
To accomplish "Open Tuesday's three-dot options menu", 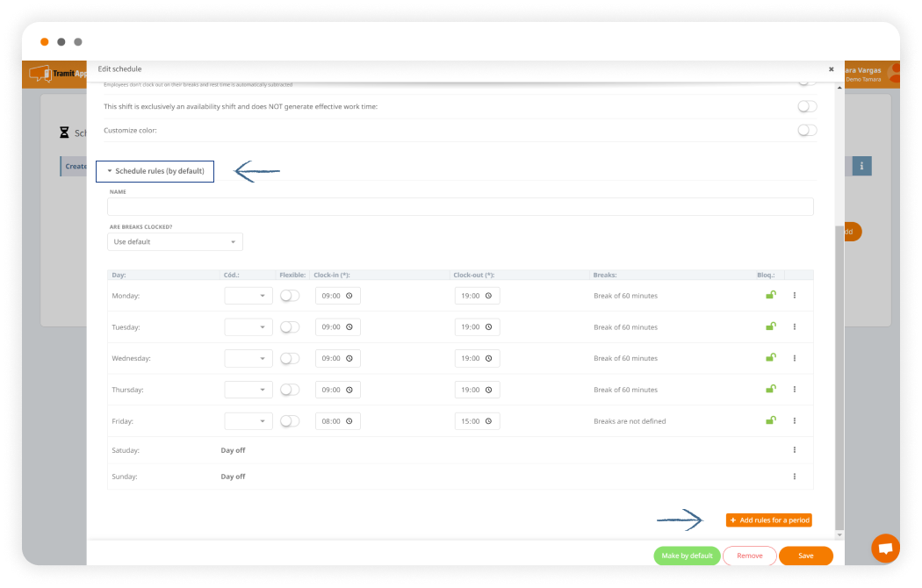I will (795, 326).
